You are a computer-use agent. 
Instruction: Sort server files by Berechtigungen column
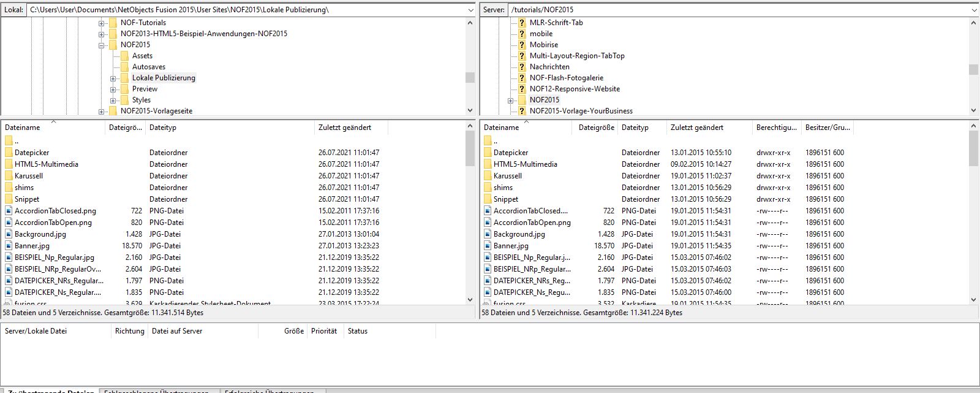point(776,128)
